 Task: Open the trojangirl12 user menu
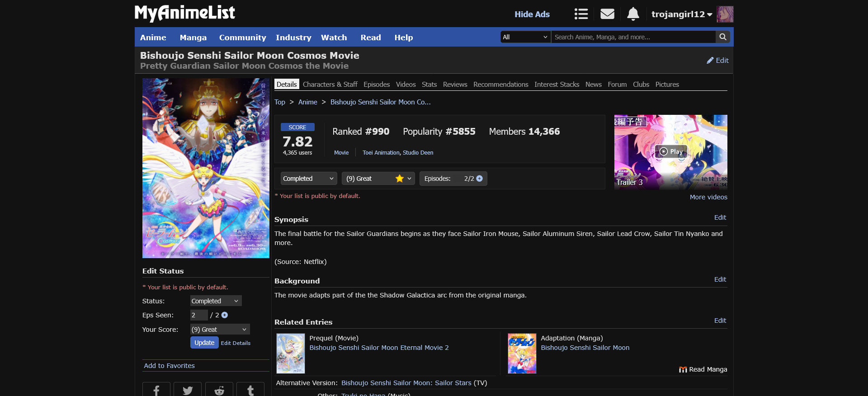(681, 14)
